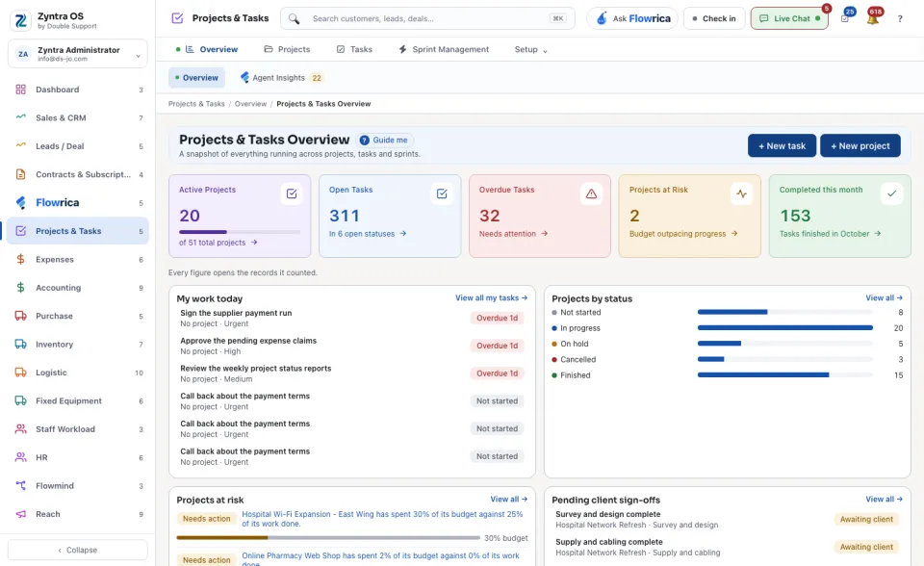Open Dashboard grid icon in sidebar
924x566 pixels.
coord(20,90)
